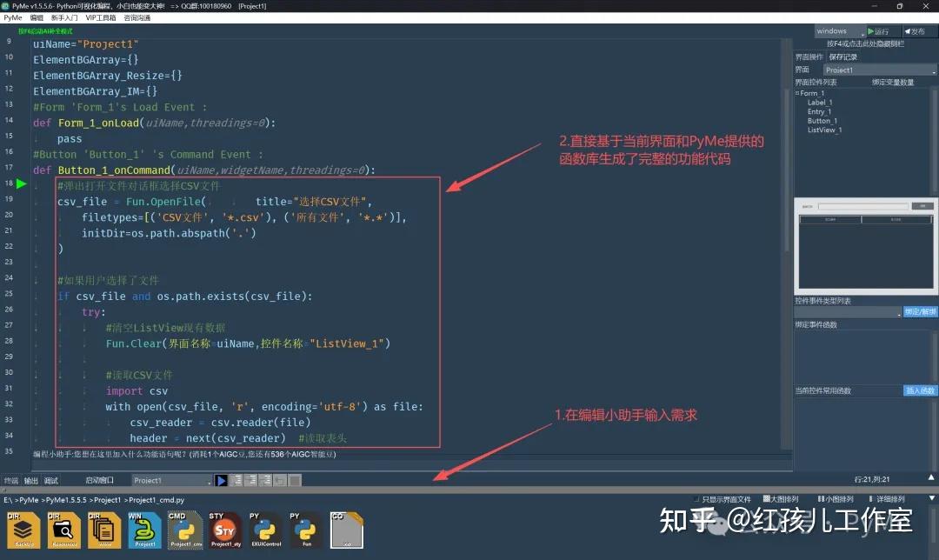Click the green AI全模式 hint text

point(45,31)
